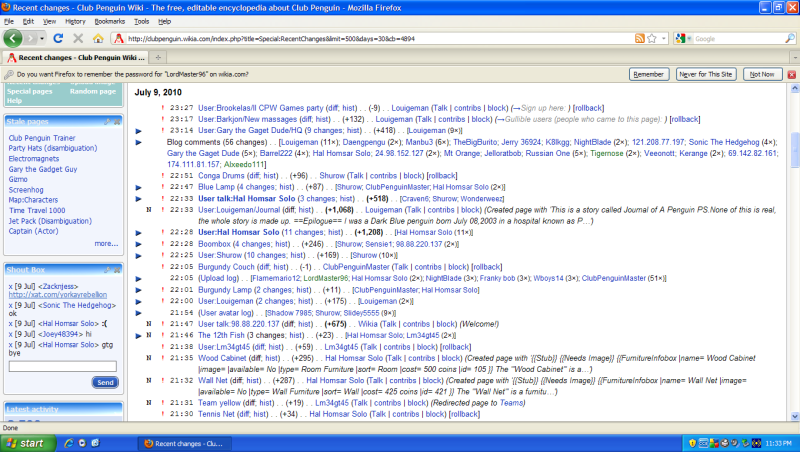Expand the User talk:Hal Homsar Solo changes
800x452 pixels.
click(138, 199)
